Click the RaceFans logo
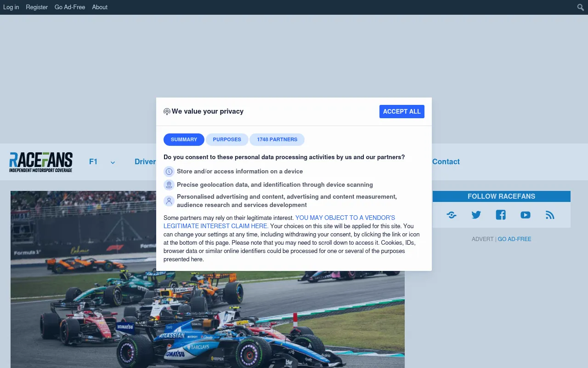Viewport: 588px width, 368px height. tap(41, 162)
